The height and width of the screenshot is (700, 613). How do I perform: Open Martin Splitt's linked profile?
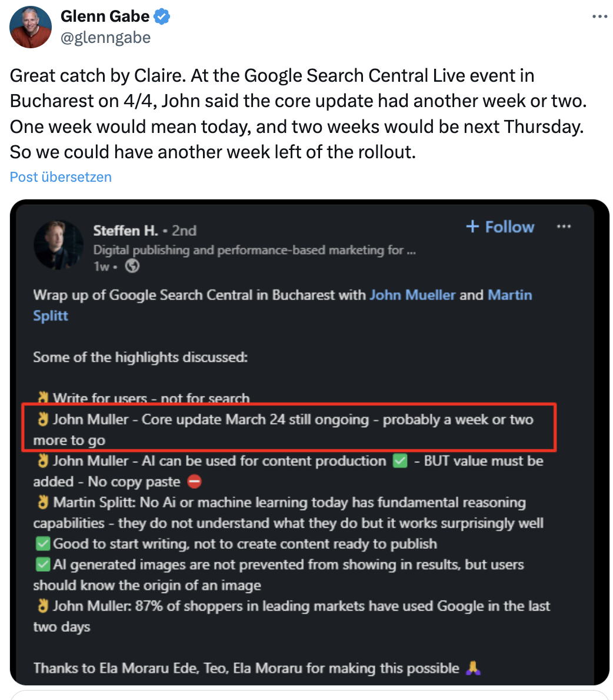[510, 295]
